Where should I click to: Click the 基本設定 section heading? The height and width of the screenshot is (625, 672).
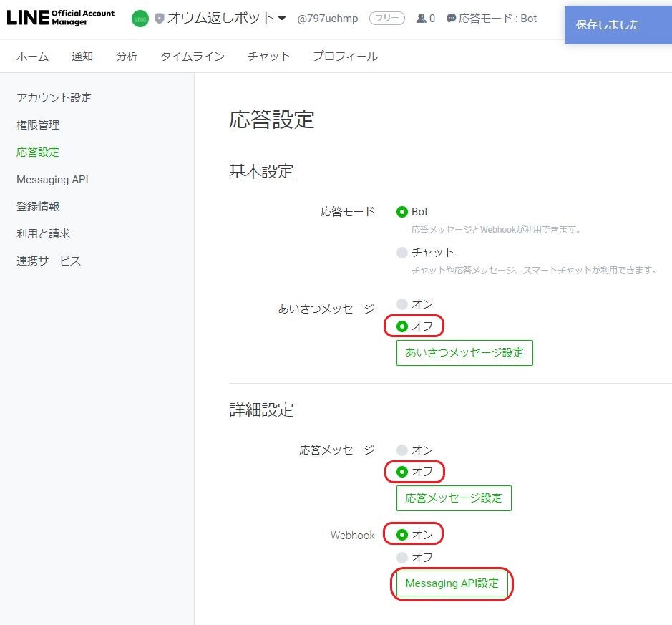(x=261, y=172)
